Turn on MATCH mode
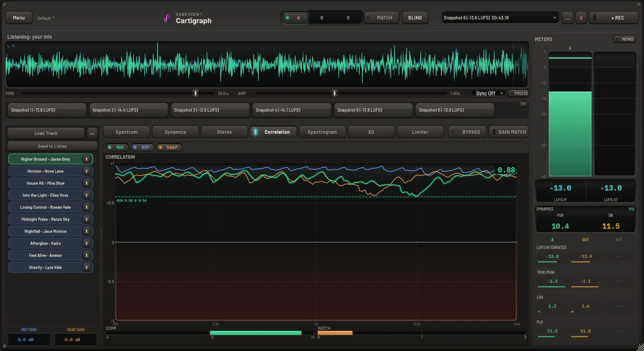644x351 pixels. tap(381, 18)
